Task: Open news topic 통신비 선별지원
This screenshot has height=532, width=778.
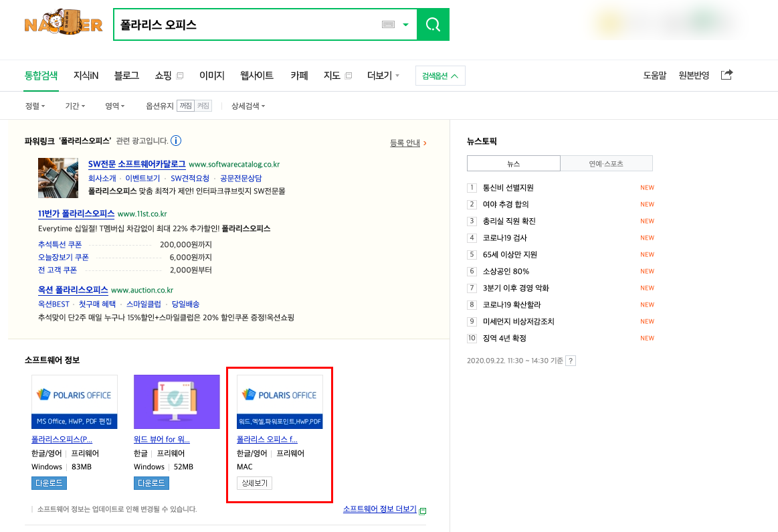Action: point(508,187)
